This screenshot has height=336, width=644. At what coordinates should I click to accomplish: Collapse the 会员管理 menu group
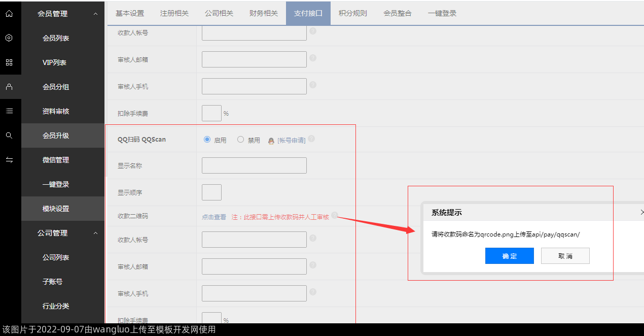(x=96, y=14)
